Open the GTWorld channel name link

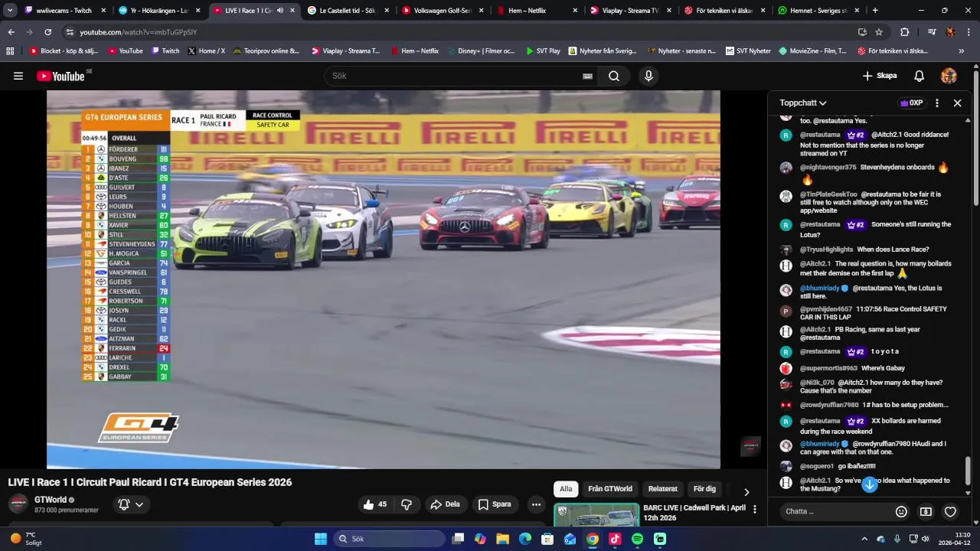click(51, 500)
